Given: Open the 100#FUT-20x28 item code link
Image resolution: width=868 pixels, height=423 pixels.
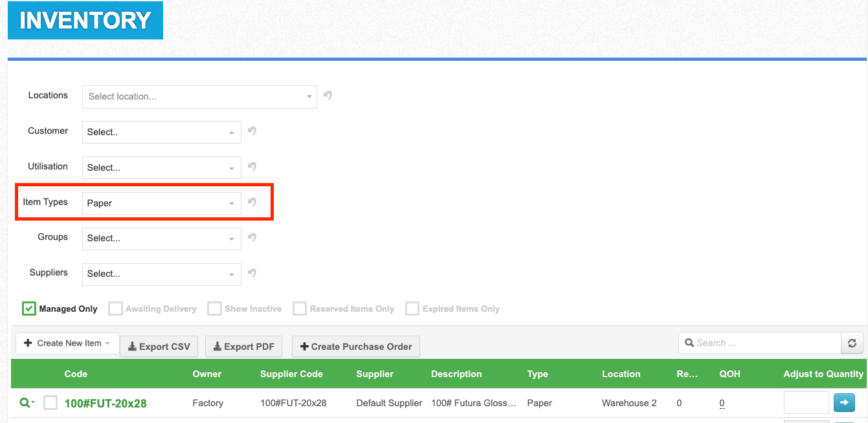Looking at the screenshot, I should 106,404.
